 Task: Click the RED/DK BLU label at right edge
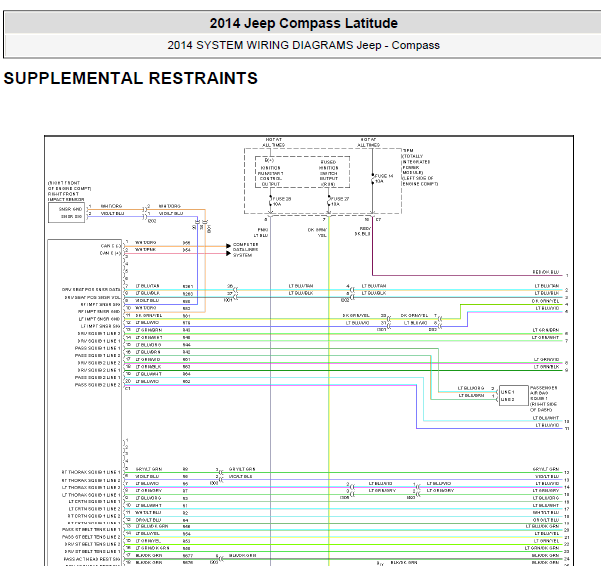pyautogui.click(x=545, y=272)
